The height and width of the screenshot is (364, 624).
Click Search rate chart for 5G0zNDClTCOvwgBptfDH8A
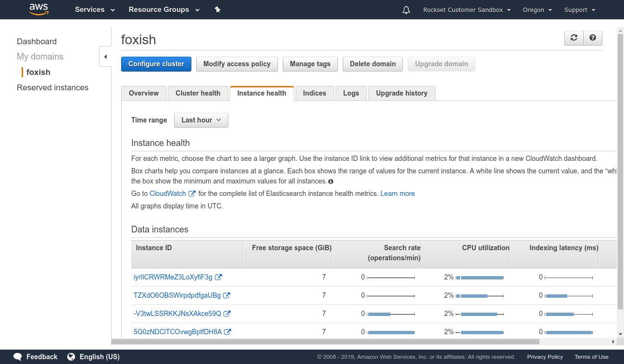pyautogui.click(x=391, y=332)
